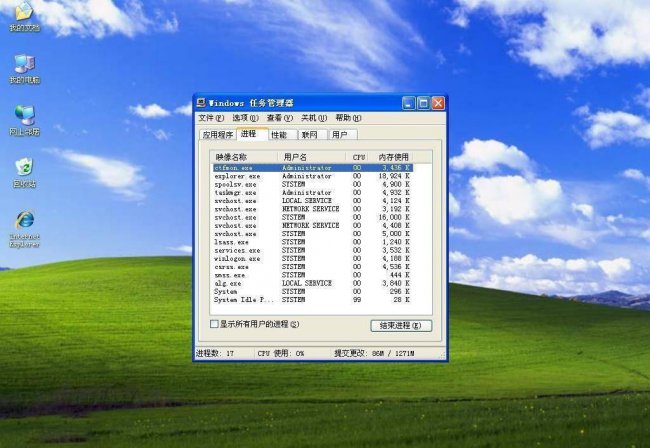Maximize the Task Manager window
The width and height of the screenshot is (650, 448).
tap(423, 103)
